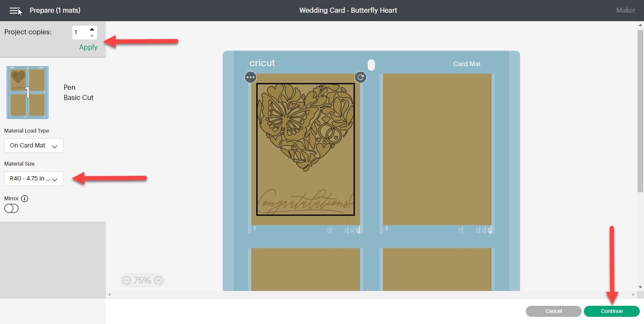Zoom in with the plus icon
Screen dimensions: 644x324
[x=158, y=280]
